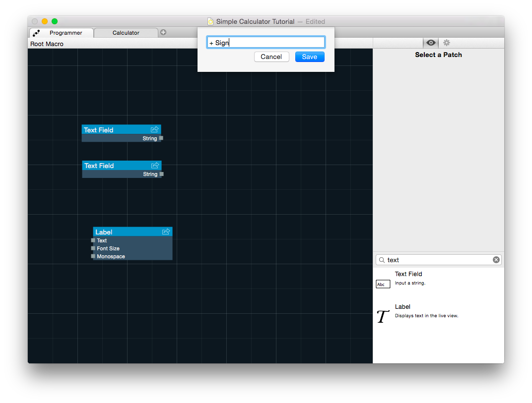The image size is (532, 403).
Task: Switch to the Programmer tab
Action: (x=62, y=33)
